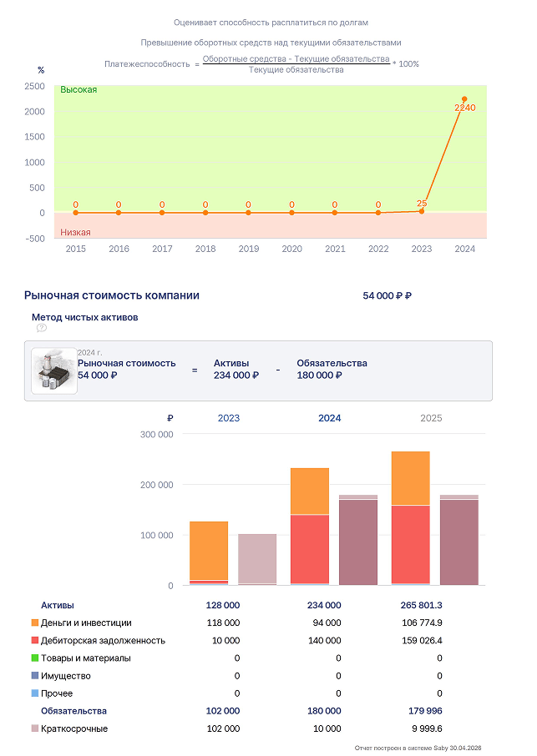This screenshot has width=537, height=756.
Task: Click the Метод чистых активов label
Action: click(x=85, y=317)
